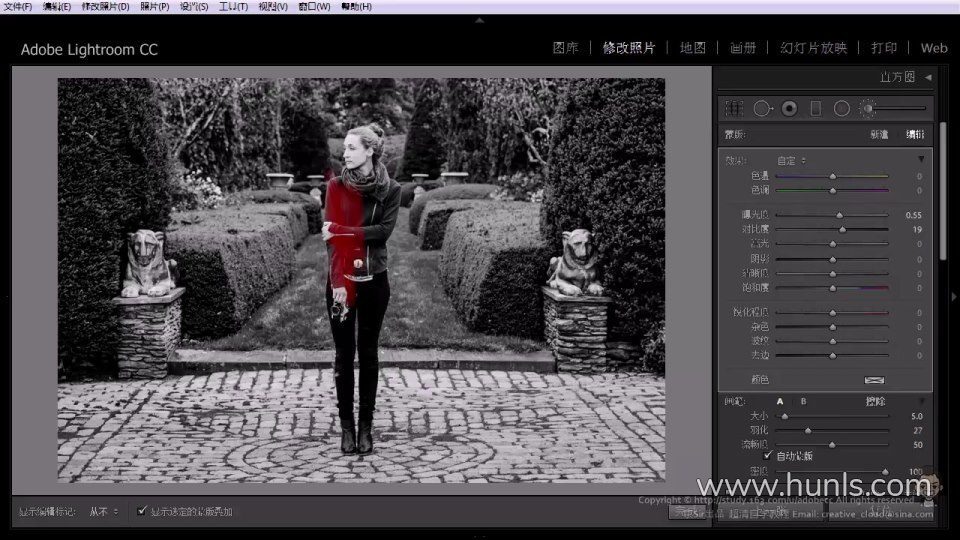Viewport: 960px width, 540px height.
Task: Open the color (颜色) swatch picker
Action: pos(874,380)
